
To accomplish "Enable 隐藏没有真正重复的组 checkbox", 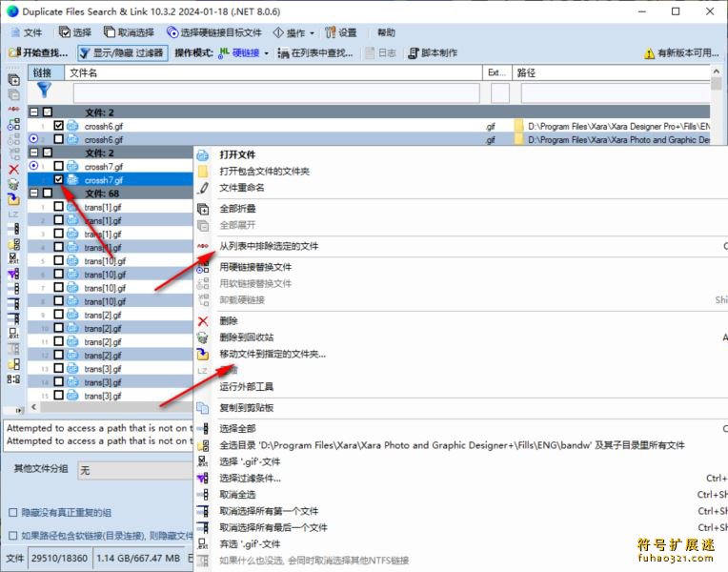I will point(13,513).
